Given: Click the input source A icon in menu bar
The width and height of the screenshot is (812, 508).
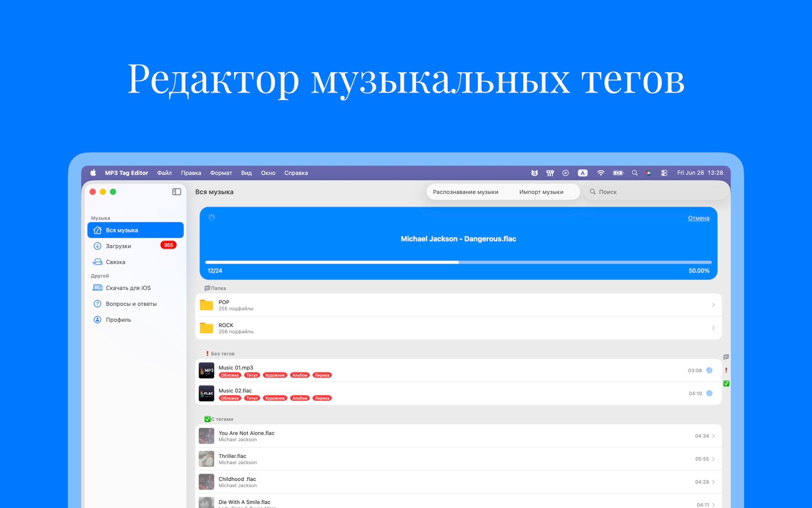Looking at the screenshot, I should [583, 173].
